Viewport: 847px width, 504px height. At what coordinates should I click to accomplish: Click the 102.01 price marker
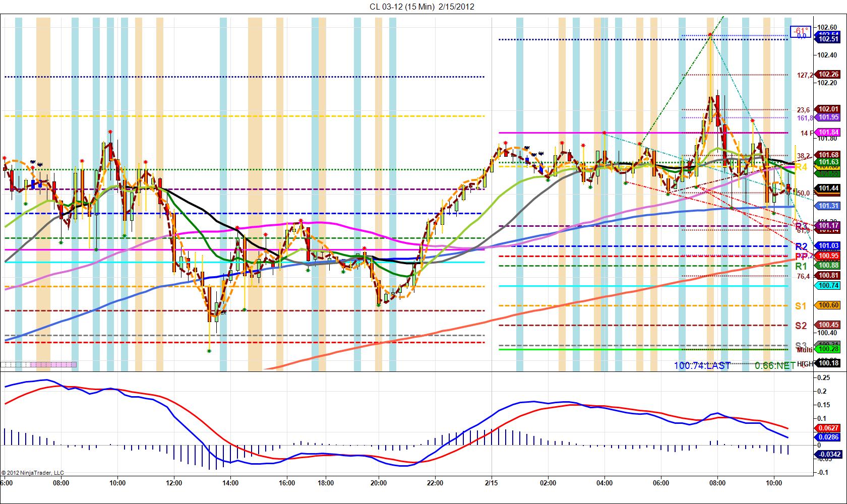(828, 109)
